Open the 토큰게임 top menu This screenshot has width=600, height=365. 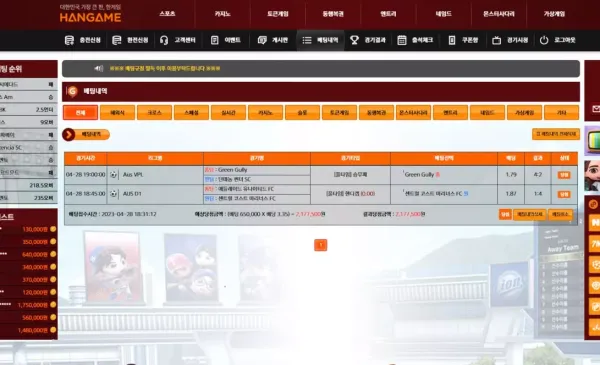(278, 14)
